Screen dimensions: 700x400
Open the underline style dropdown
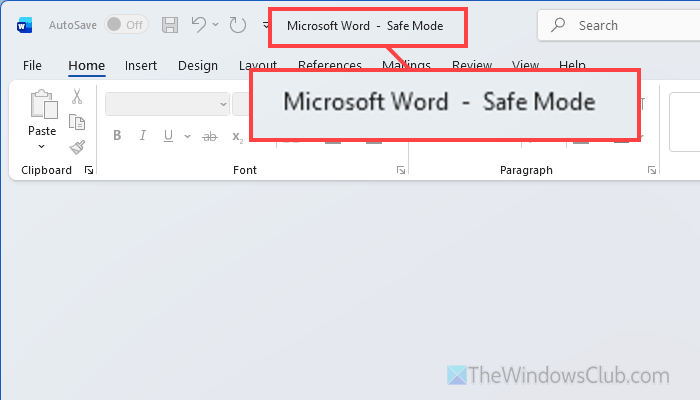tap(188, 136)
